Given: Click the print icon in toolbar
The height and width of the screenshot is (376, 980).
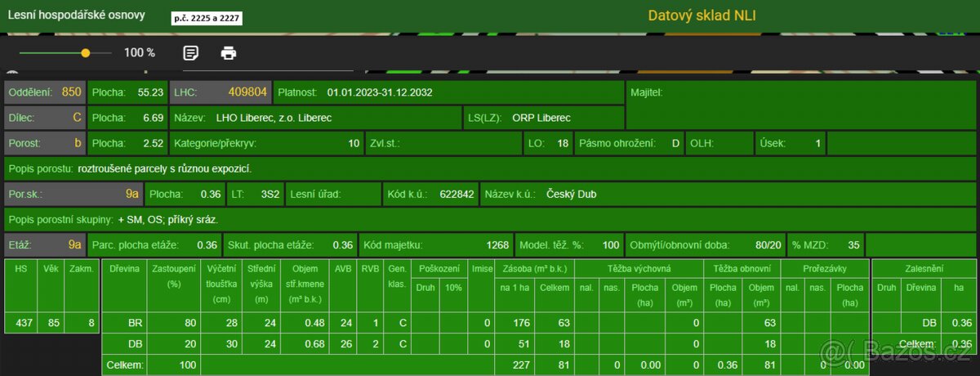Looking at the screenshot, I should [229, 53].
